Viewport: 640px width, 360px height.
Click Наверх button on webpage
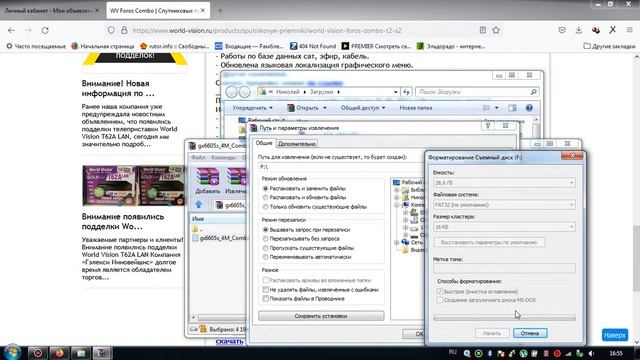[615, 335]
